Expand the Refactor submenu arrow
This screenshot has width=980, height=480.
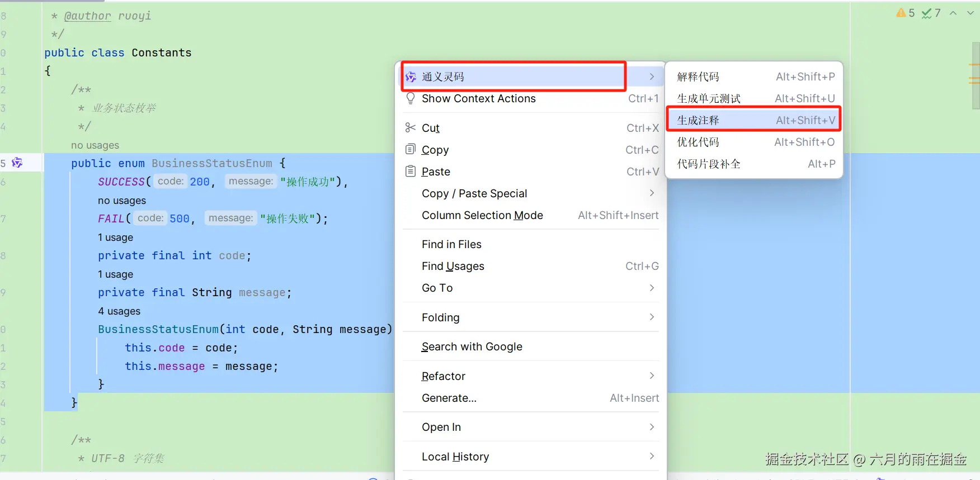point(652,376)
